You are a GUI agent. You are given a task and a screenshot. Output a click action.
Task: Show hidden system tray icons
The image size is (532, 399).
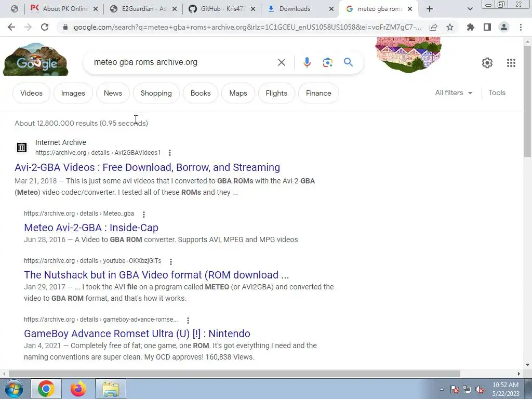pos(442,390)
